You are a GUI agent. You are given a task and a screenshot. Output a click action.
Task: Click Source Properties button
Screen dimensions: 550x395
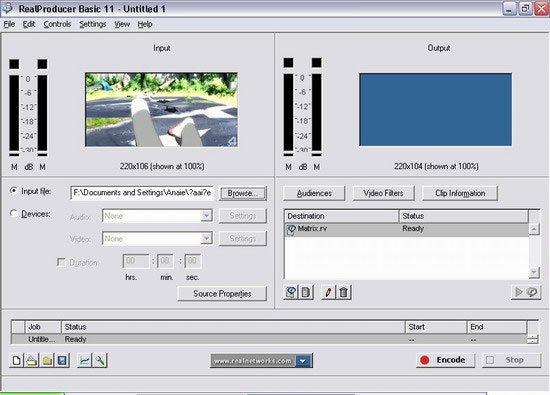click(222, 294)
